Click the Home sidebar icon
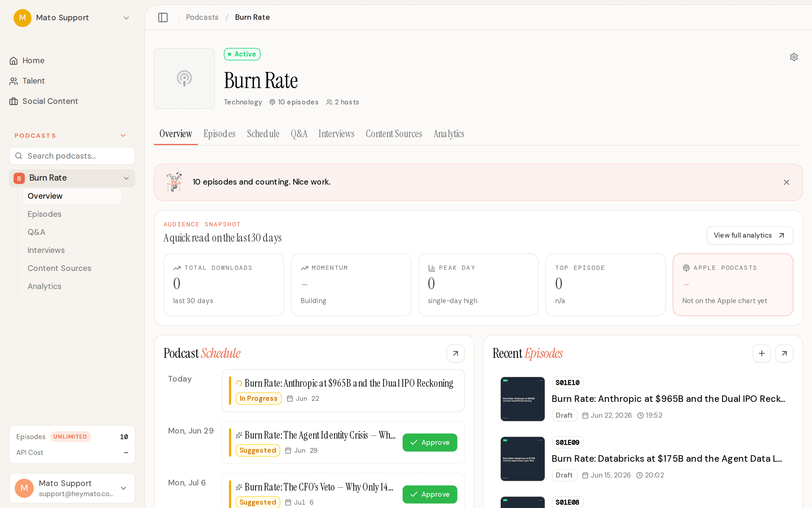The height and width of the screenshot is (508, 812). 14,61
